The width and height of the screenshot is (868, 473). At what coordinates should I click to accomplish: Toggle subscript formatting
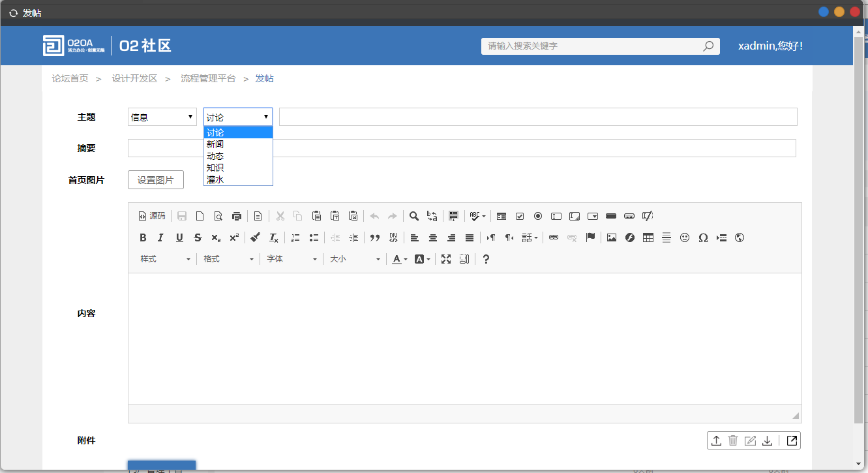pos(216,237)
